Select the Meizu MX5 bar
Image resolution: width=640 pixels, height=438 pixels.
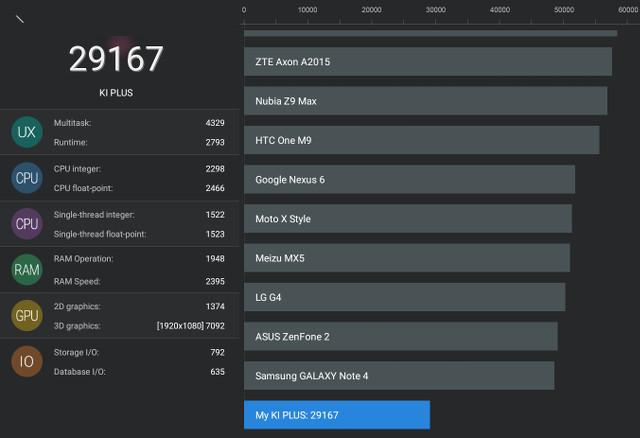(407, 258)
